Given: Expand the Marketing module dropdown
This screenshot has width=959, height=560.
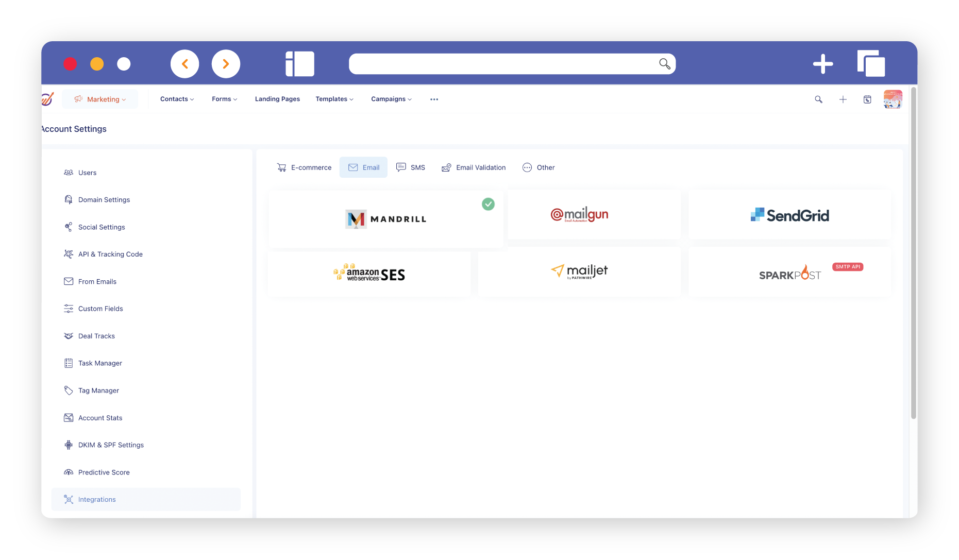Looking at the screenshot, I should click(100, 99).
